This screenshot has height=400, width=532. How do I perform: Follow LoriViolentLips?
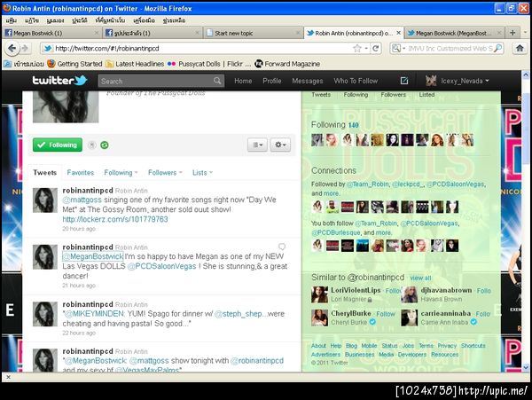pos(393,291)
